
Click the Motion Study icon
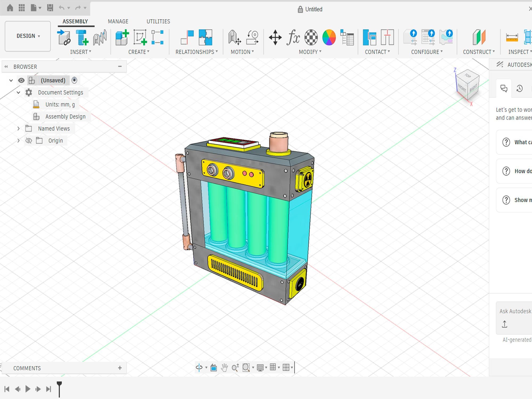252,37
